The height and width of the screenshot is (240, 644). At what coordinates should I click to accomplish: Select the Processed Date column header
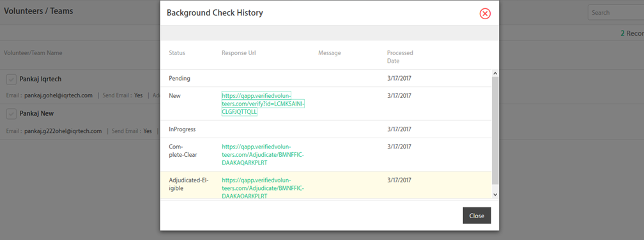[x=400, y=57]
